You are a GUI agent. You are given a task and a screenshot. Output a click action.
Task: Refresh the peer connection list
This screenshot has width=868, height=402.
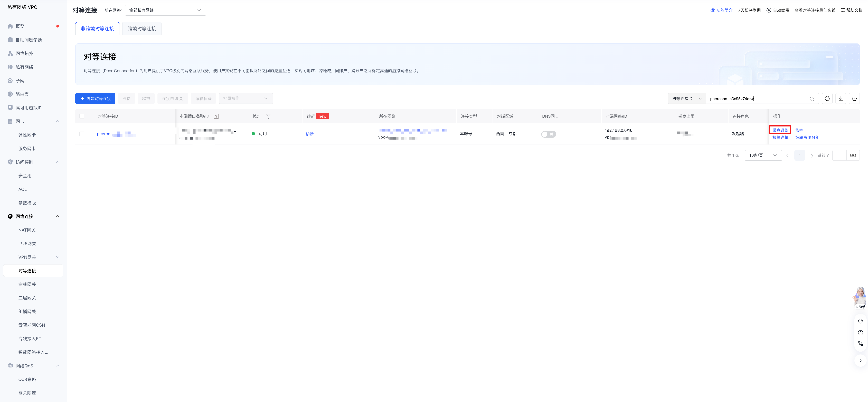[x=827, y=98]
